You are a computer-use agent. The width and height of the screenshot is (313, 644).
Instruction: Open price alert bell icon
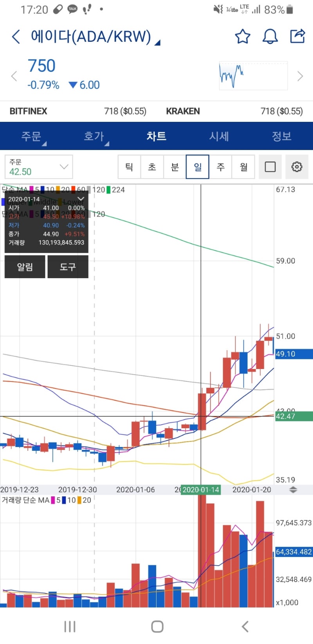point(270,36)
